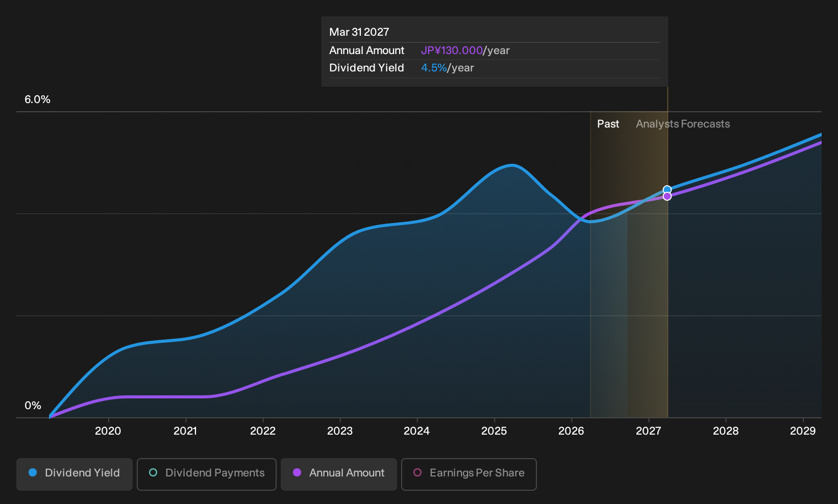The width and height of the screenshot is (838, 504).
Task: Click the 2023 x-axis label
Action: tap(340, 431)
